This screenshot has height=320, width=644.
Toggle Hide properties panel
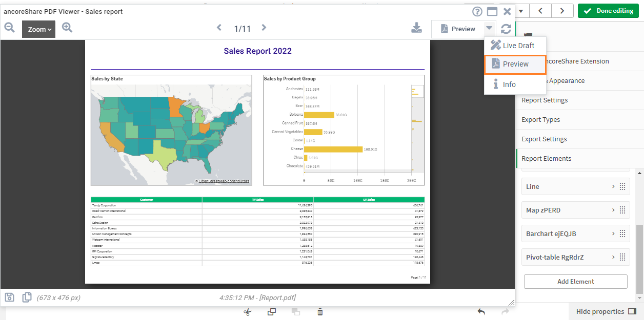(x=606, y=311)
